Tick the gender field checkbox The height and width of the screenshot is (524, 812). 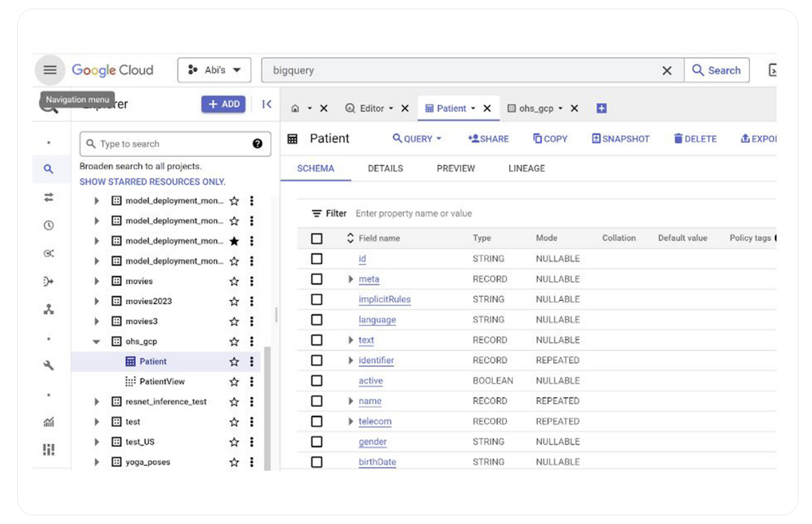[317, 442]
